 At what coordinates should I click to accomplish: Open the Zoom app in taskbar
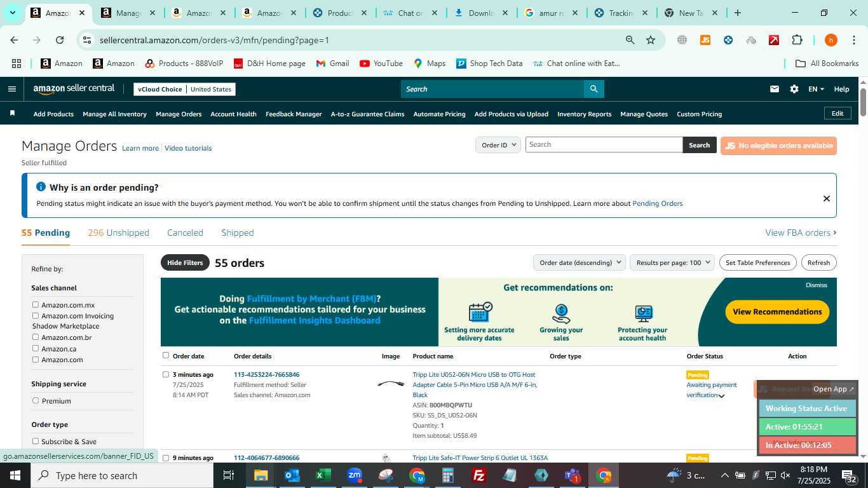click(x=355, y=475)
